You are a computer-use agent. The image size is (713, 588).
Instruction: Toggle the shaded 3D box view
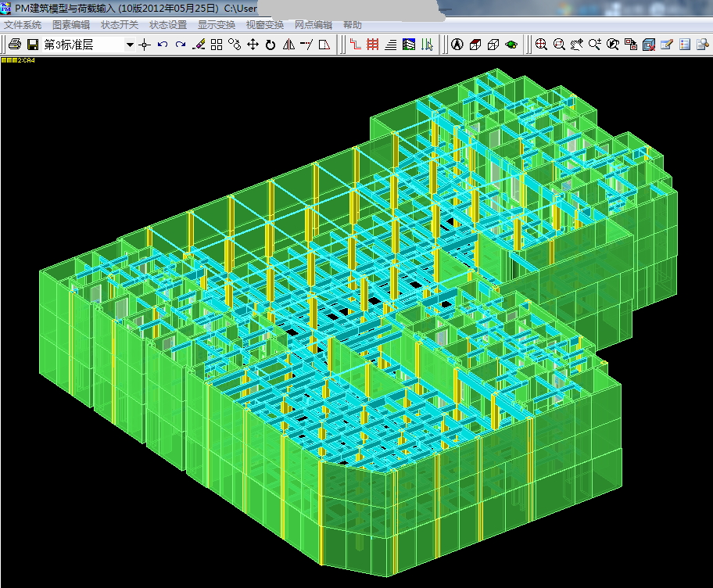click(x=475, y=45)
